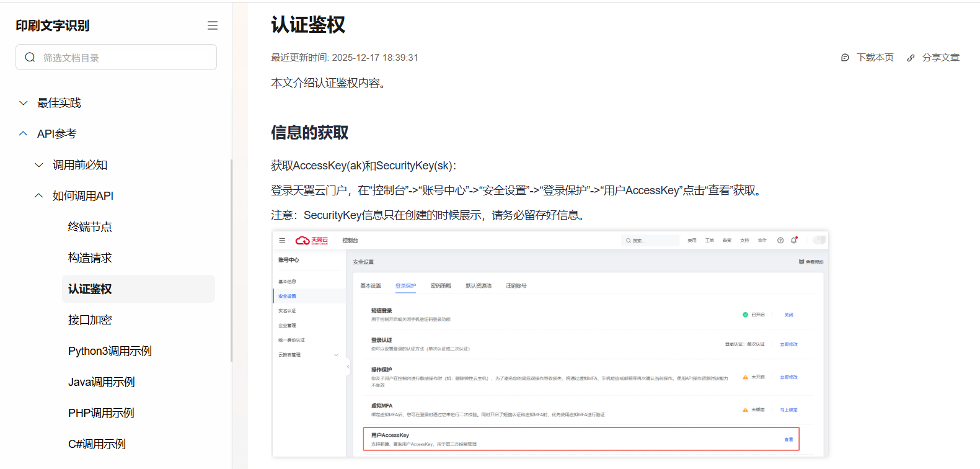This screenshot has height=469, width=980.
Task: Click the sidebar vertical scrollbar
Action: click(231, 261)
